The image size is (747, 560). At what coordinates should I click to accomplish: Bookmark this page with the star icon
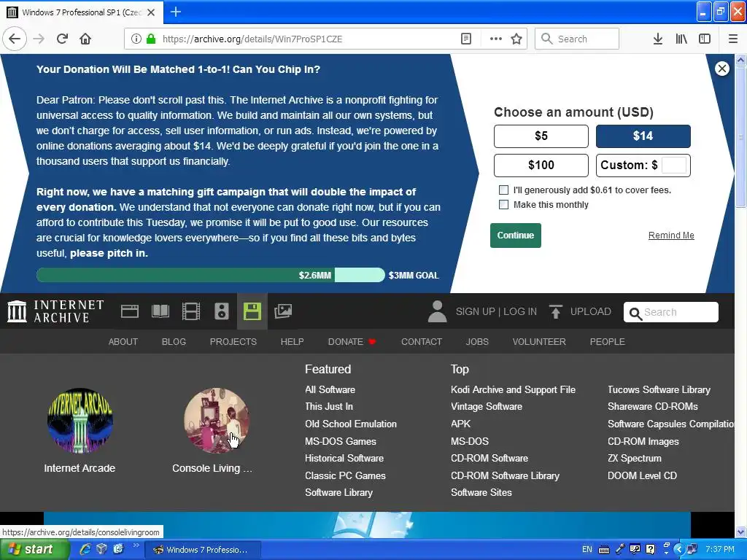coord(516,39)
